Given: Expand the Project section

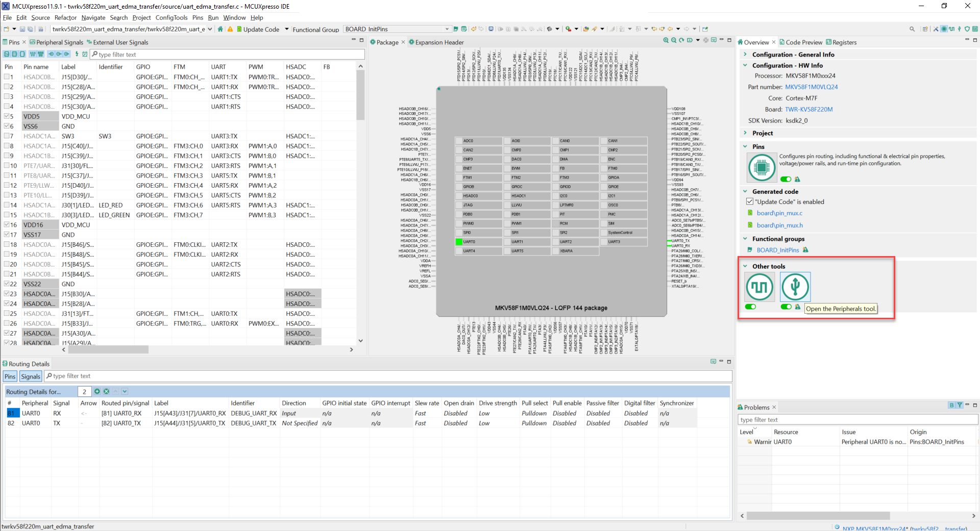Looking at the screenshot, I should coord(745,133).
